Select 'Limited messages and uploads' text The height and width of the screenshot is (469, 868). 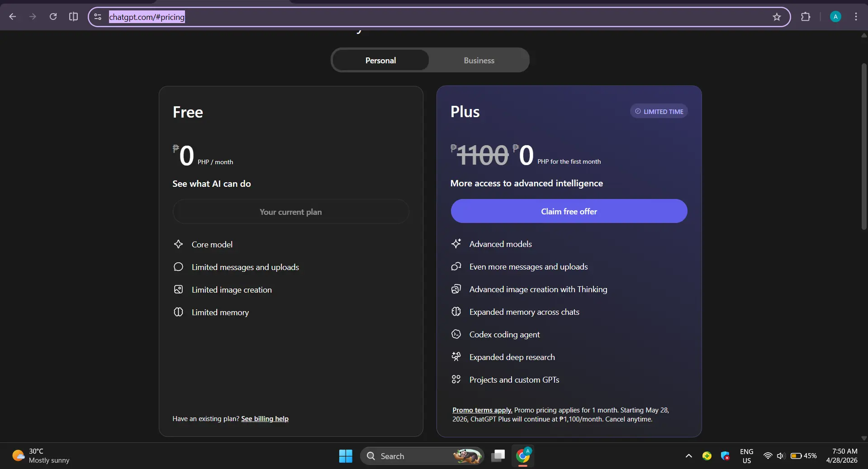(x=245, y=267)
